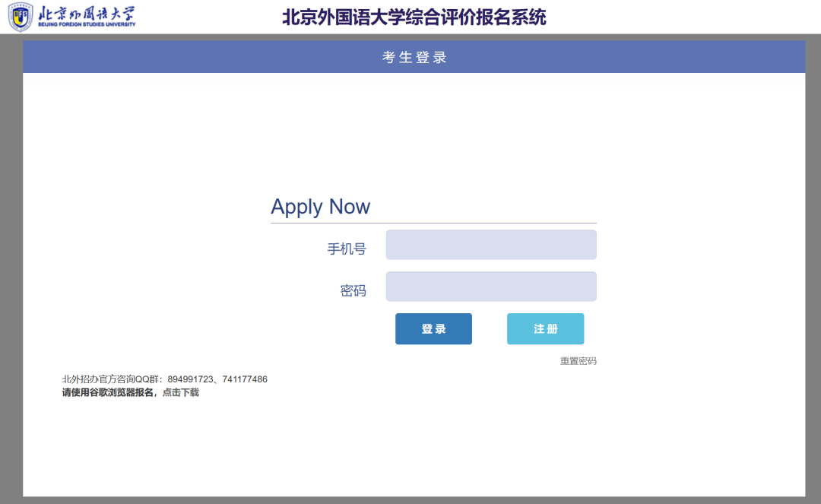Click the 北京外国语大学综合评价报名系统 page title
The width and height of the screenshot is (821, 504).
point(414,17)
